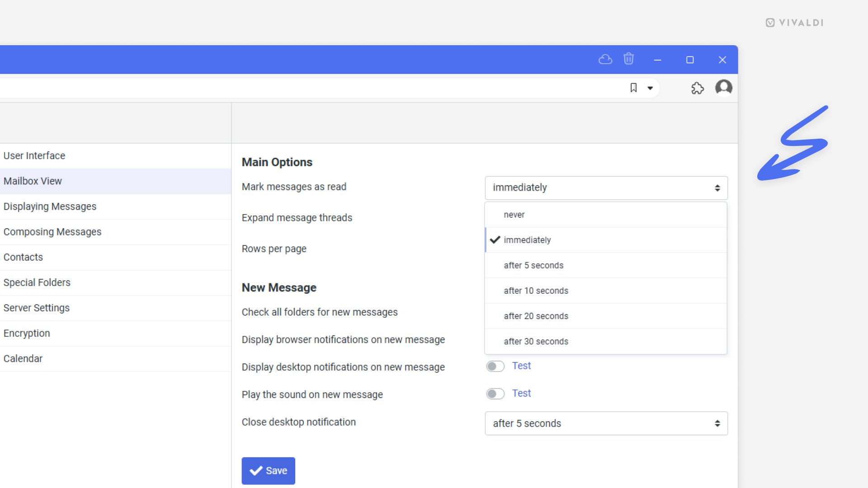Select 'after 10 seconds' option
The width and height of the screenshot is (868, 488).
[x=606, y=291]
